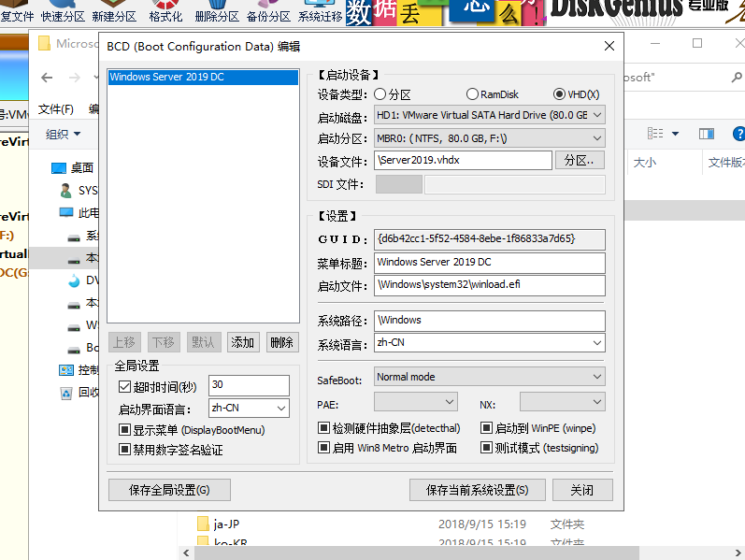Open the 启动分区 partition dropdown
745x560 pixels.
[490, 138]
